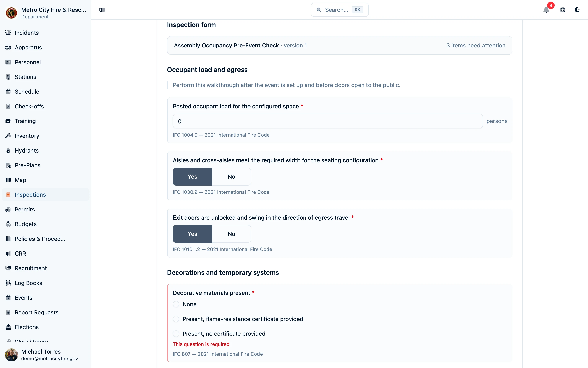Screen dimensions: 588x368
Task: Click 'Decorations and temporary systems' heading
Action: point(223,273)
